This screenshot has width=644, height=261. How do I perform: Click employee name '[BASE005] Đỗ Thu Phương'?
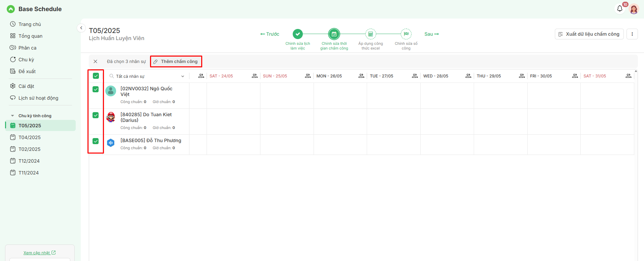[151, 140]
